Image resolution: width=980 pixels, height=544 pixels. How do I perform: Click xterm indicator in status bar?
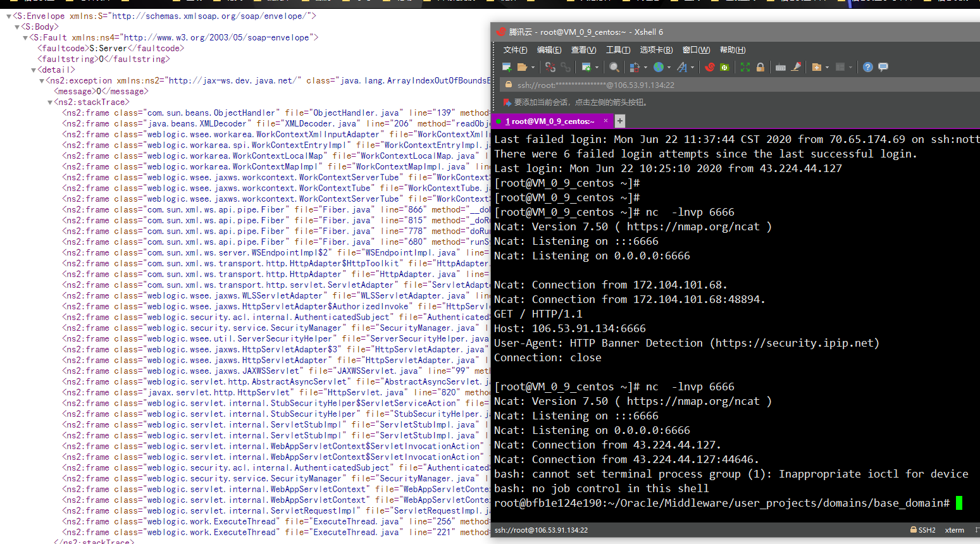[x=955, y=530]
